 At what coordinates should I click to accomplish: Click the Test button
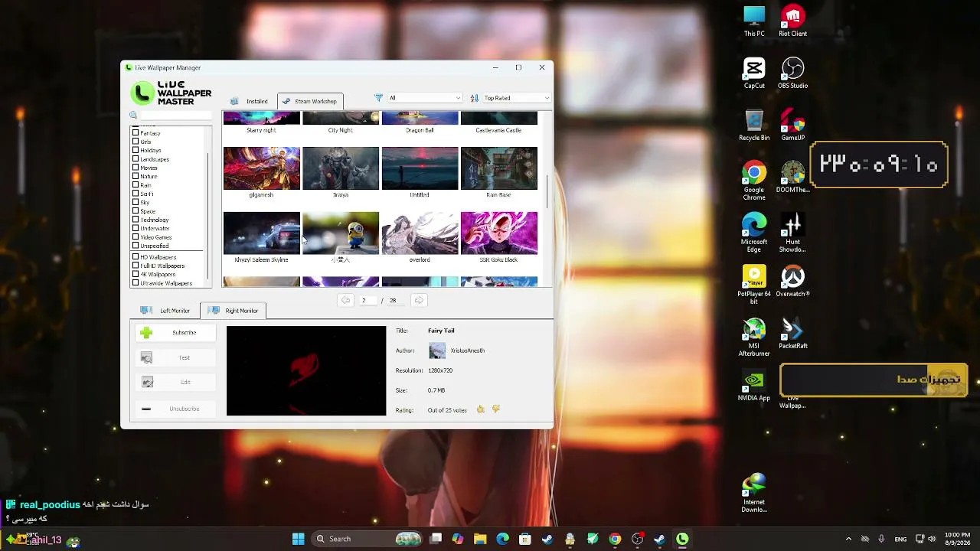(x=176, y=357)
